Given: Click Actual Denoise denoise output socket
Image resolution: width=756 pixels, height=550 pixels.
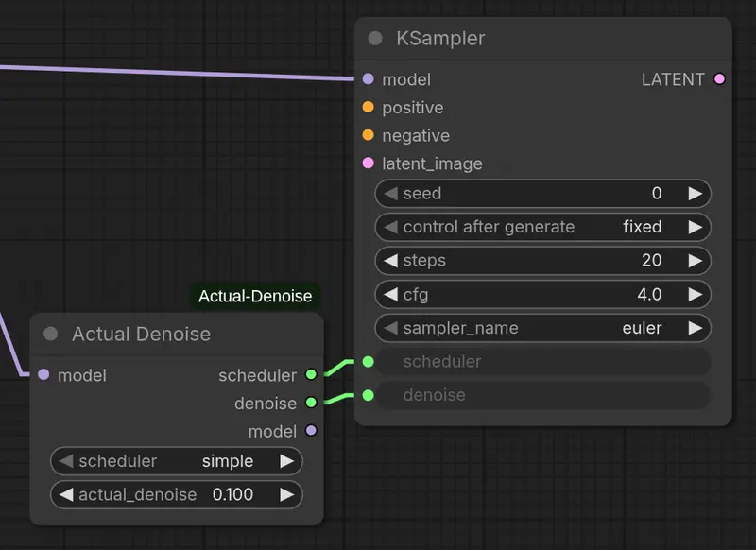Looking at the screenshot, I should click(311, 404).
